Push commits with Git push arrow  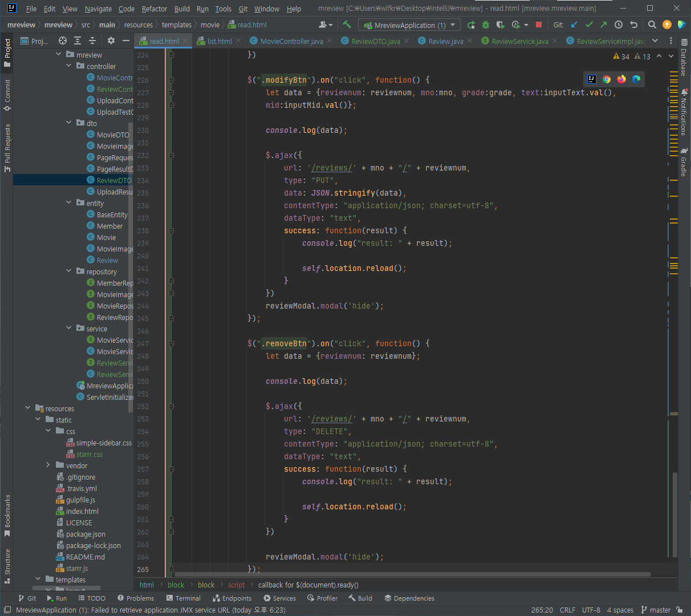point(604,25)
